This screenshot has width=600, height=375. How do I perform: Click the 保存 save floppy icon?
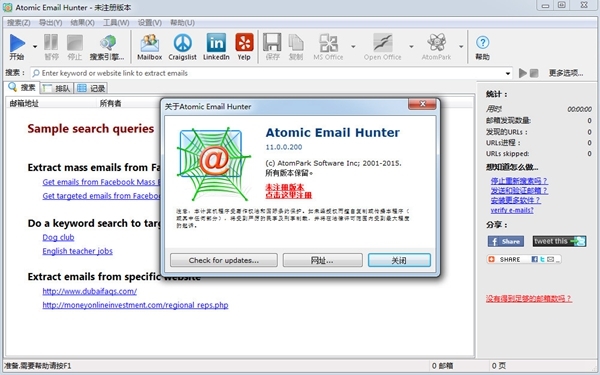(x=272, y=42)
